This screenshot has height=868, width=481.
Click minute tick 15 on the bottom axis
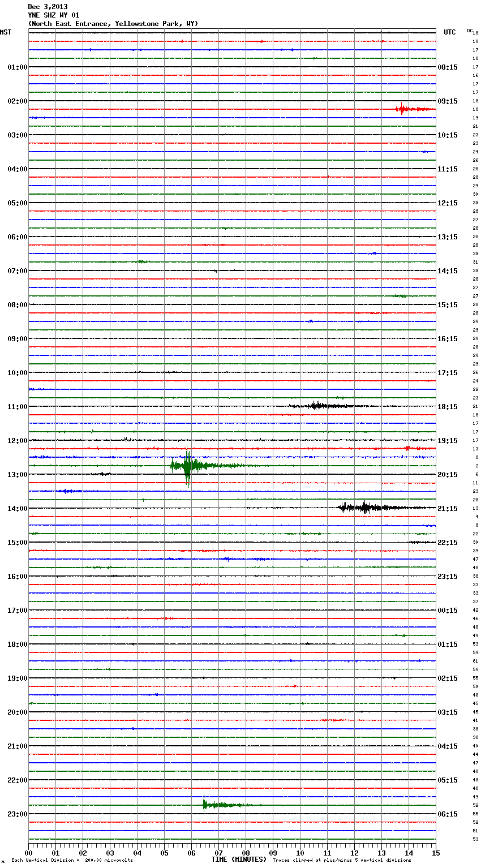point(436,853)
